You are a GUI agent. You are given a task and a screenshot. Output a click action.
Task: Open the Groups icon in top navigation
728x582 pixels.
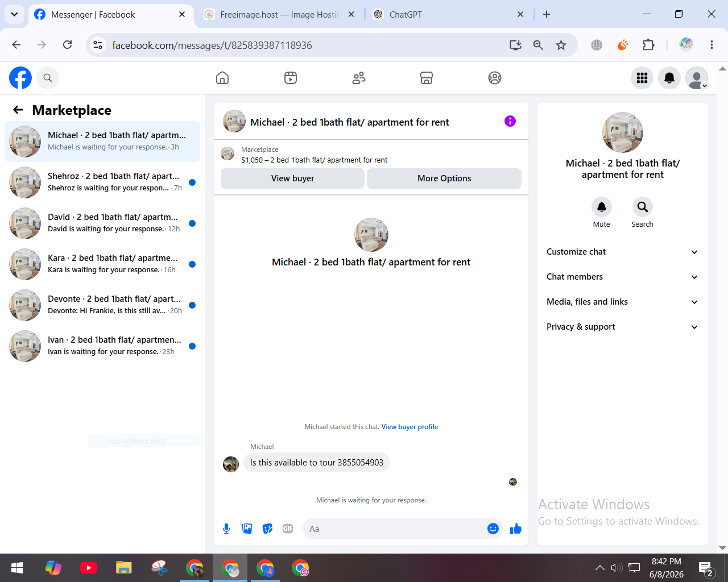pyautogui.click(x=495, y=78)
